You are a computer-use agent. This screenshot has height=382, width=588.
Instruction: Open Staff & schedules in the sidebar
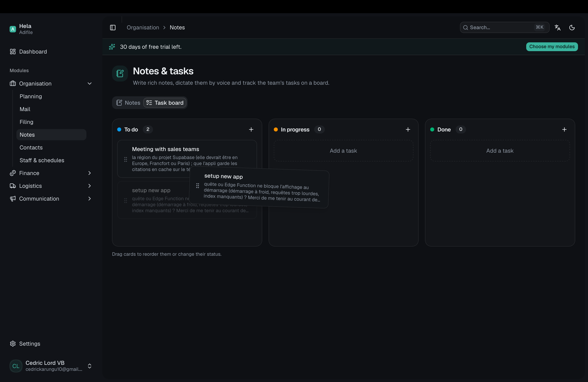pos(51,160)
